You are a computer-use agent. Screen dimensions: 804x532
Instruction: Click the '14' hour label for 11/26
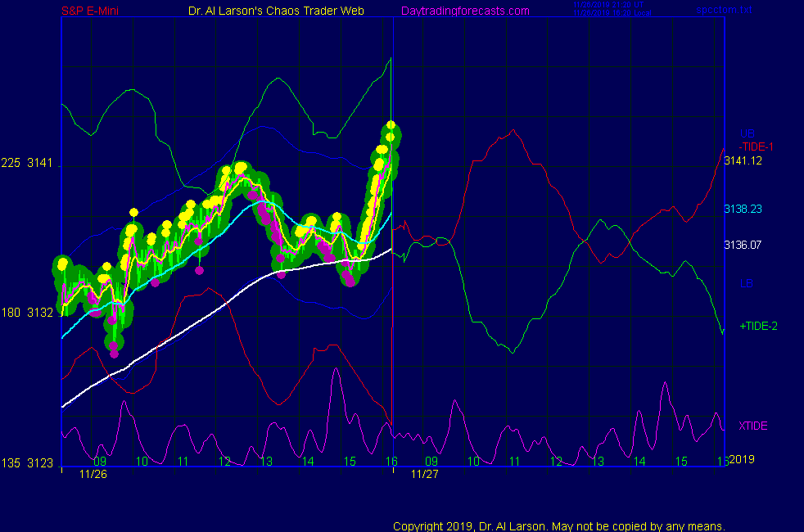308,462
